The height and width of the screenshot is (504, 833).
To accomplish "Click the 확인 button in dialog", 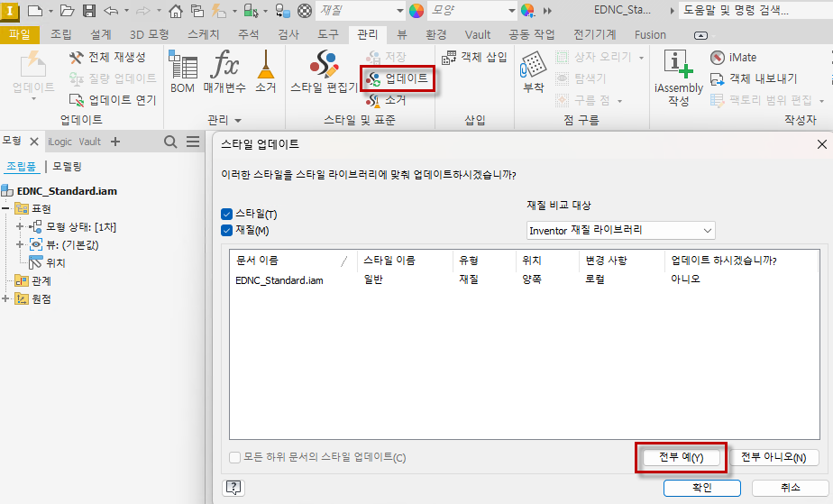I will pos(701,488).
